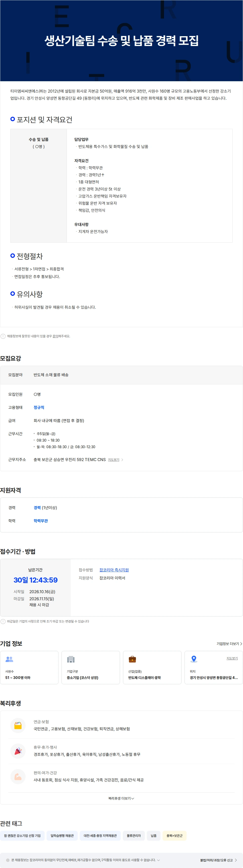Click the 전형절차 heading bullet
Viewport: 243px width, 868px height.
pos(13,255)
